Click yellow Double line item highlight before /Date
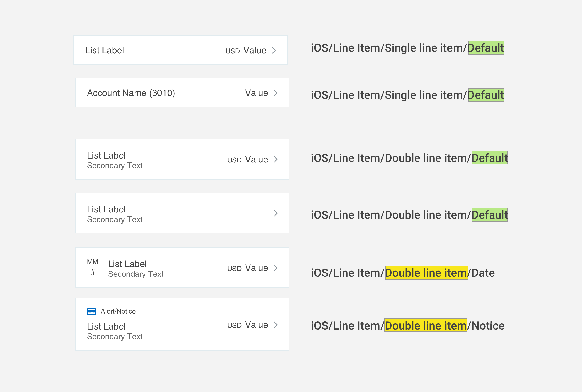This screenshot has width=582, height=392. 426,273
